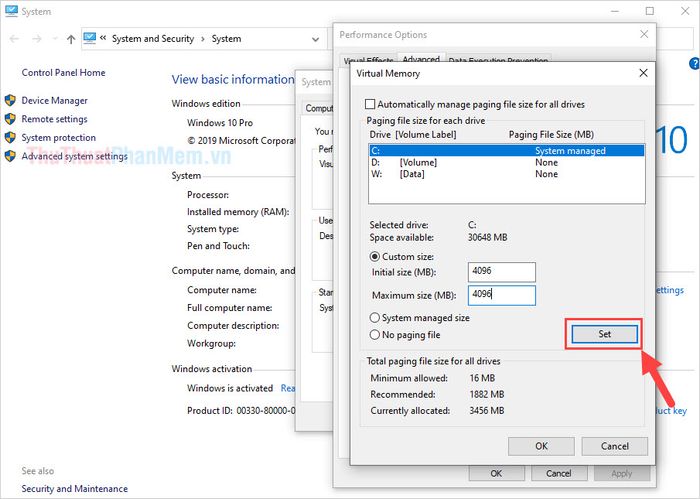Click the Computer Name tab in System Properties

(x=319, y=108)
